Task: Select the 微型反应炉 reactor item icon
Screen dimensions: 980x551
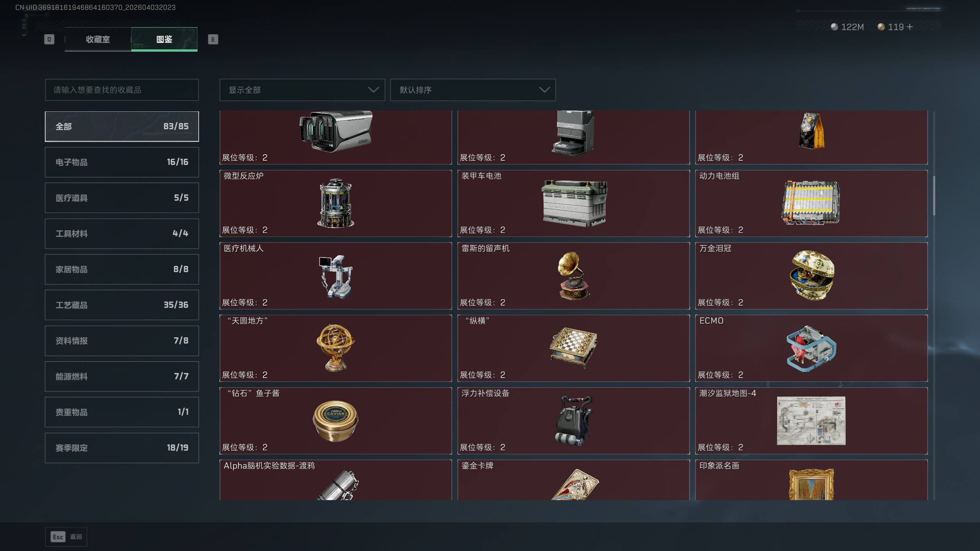Action: pos(335,203)
